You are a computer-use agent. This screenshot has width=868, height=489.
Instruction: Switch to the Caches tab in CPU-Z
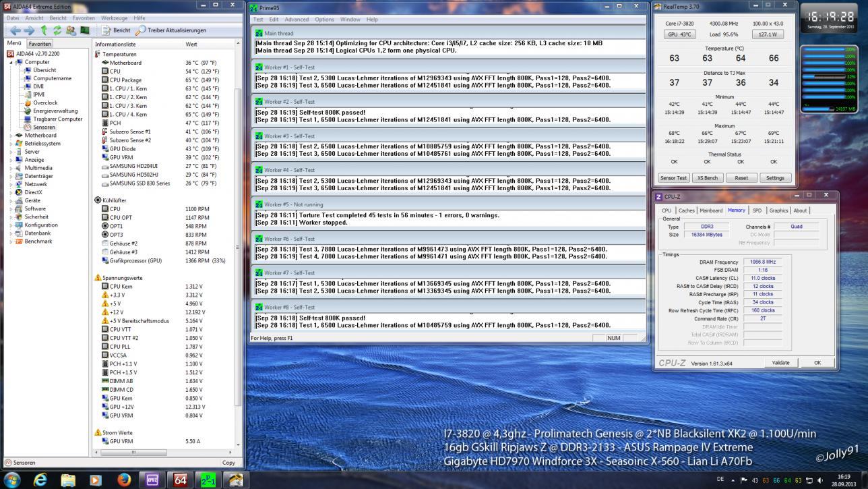[687, 210]
